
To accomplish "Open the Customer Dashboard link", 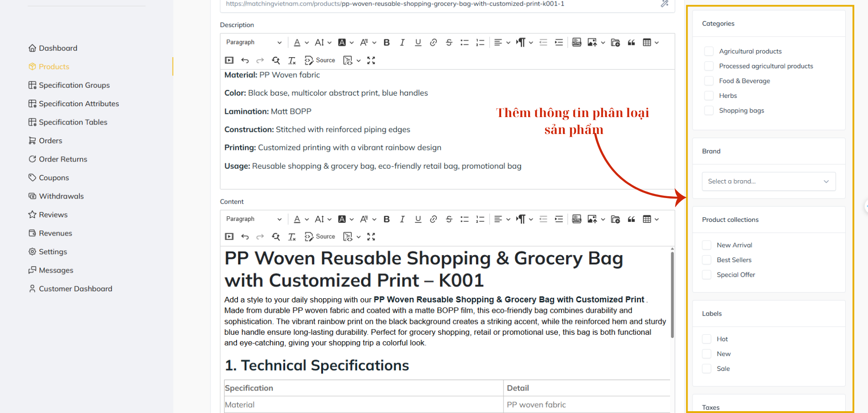I will point(75,289).
